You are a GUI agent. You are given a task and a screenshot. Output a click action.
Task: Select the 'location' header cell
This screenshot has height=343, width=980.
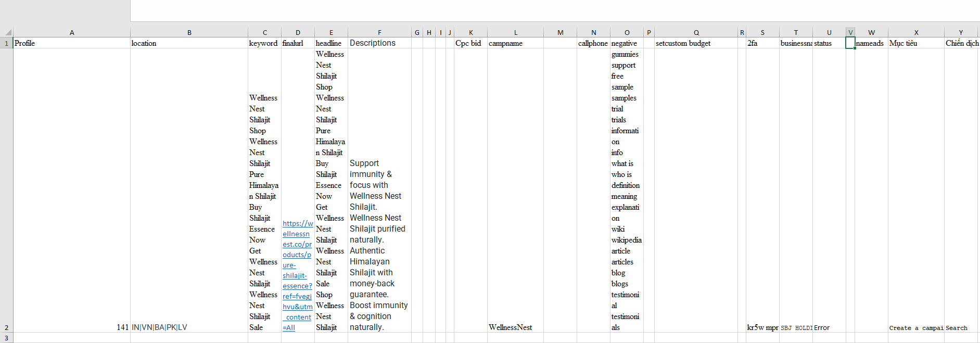(x=189, y=43)
